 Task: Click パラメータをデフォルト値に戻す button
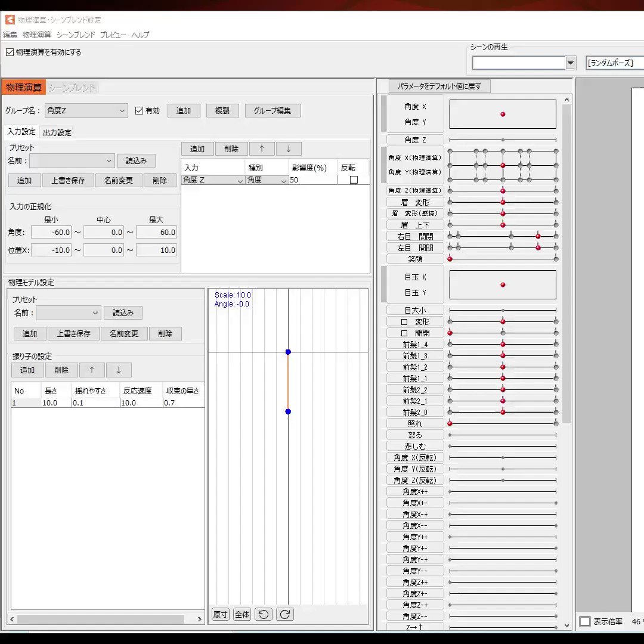439,86
